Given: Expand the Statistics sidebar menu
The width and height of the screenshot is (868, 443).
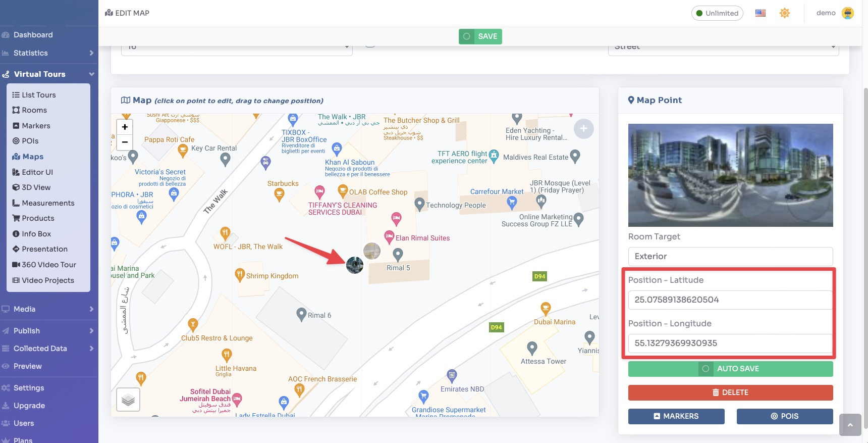Looking at the screenshot, I should [x=49, y=53].
